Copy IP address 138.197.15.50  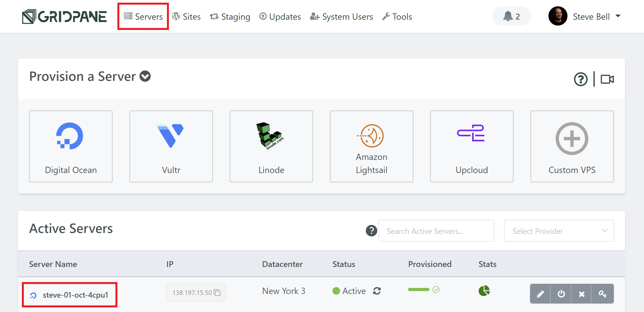click(217, 293)
